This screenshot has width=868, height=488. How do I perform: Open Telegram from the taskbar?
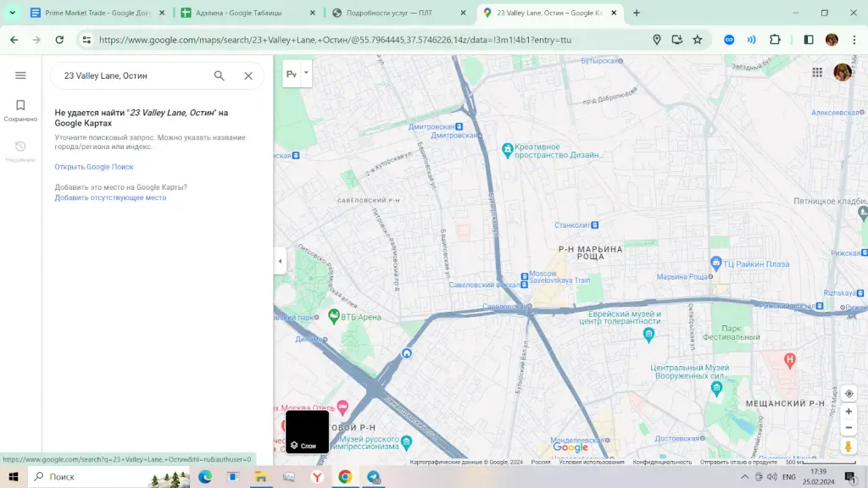point(374,476)
